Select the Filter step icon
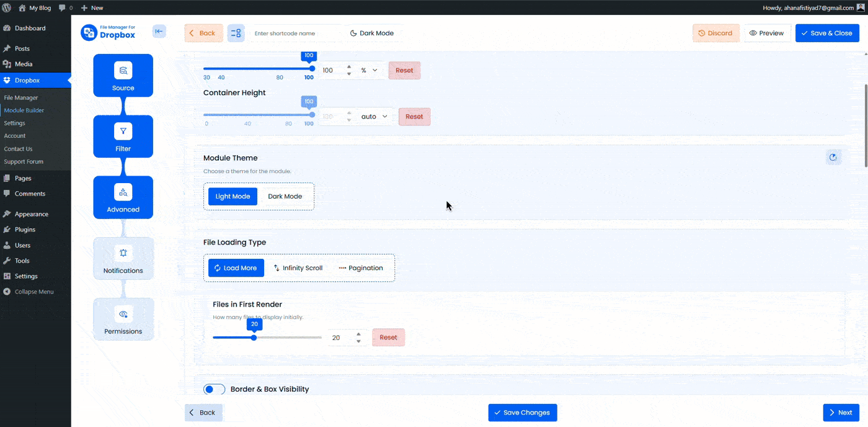Screen dimensions: 868x427 pyautogui.click(x=123, y=132)
